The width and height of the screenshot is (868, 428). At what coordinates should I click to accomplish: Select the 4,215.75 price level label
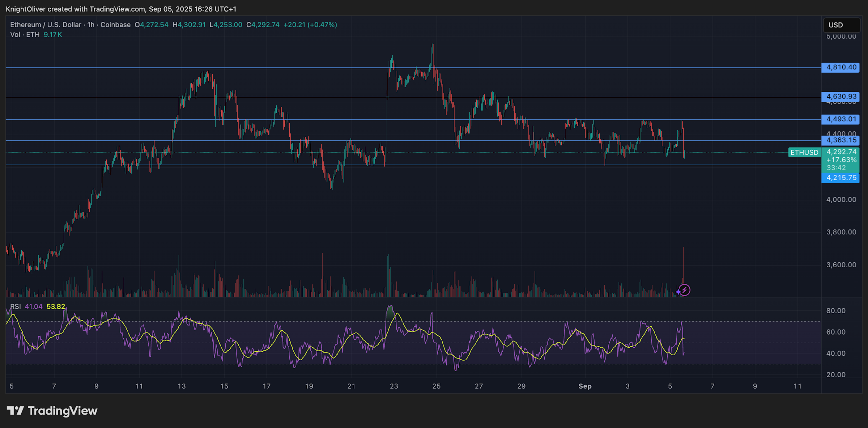pyautogui.click(x=840, y=178)
